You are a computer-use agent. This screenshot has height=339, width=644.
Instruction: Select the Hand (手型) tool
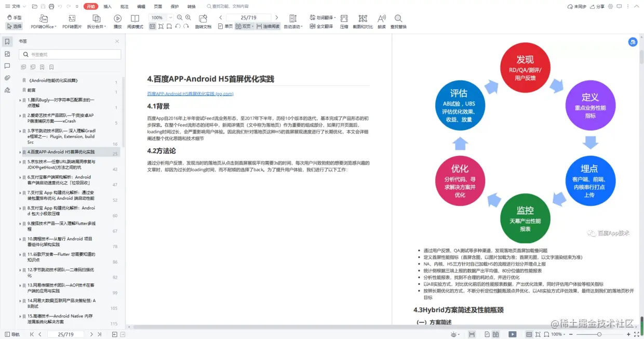click(x=15, y=18)
